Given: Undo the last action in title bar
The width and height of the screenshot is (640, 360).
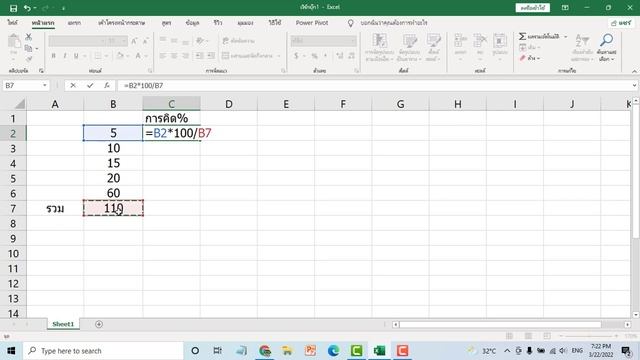Looking at the screenshot, I should 27,8.
